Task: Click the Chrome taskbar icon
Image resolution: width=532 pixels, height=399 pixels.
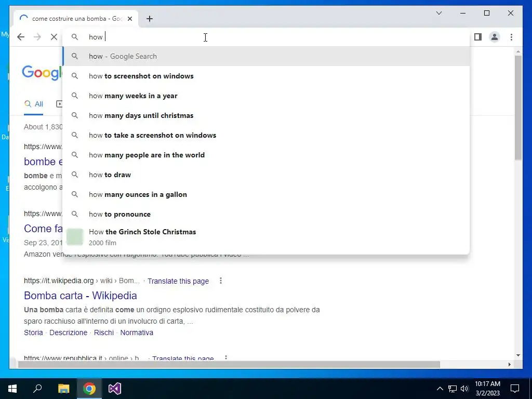Action: [x=89, y=389]
